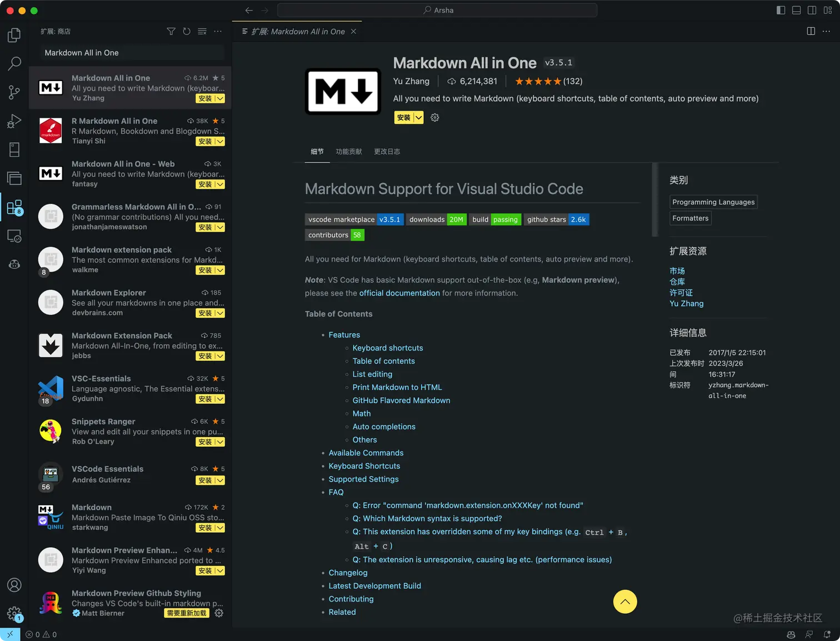Open errors and warnings in status bar
Viewport: 840px width, 641px height.
41,634
